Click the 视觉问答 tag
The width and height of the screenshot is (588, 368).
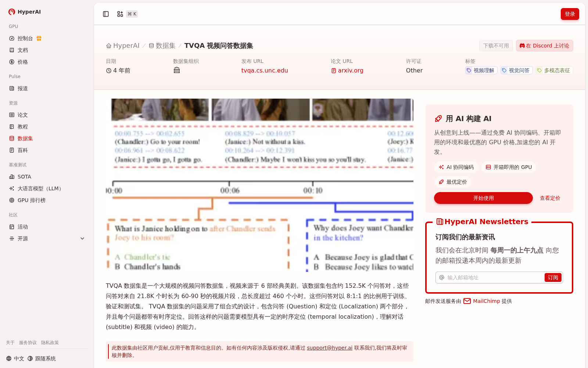pos(516,70)
